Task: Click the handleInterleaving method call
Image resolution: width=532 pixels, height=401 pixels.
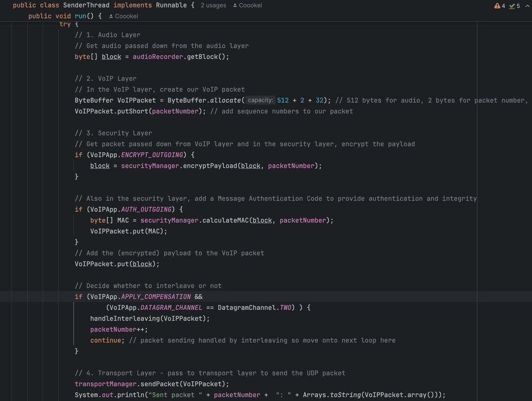Action: (x=125, y=318)
